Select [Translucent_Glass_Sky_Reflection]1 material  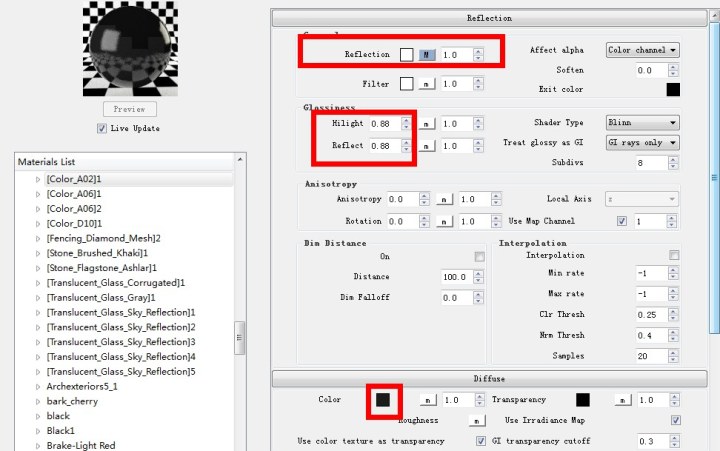tap(121, 313)
